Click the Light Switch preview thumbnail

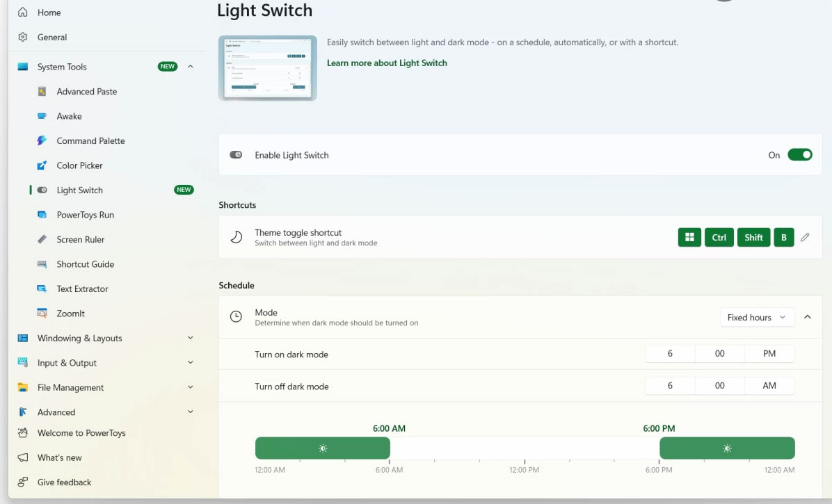(267, 68)
